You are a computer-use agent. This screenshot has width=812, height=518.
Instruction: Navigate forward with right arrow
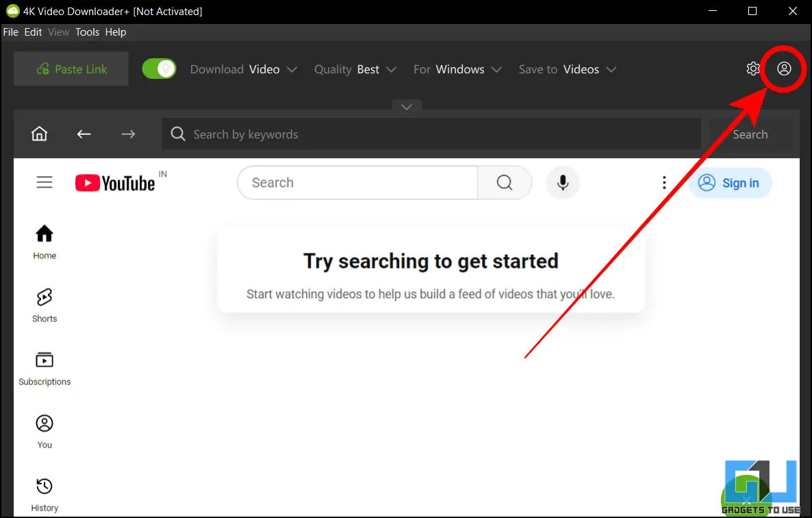[128, 134]
